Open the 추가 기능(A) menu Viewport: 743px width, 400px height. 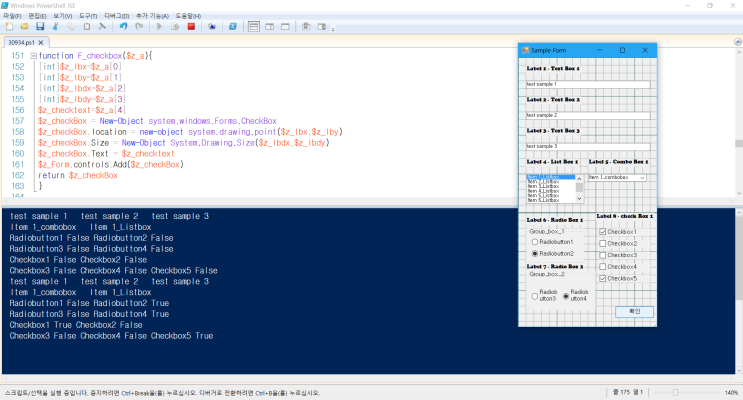pyautogui.click(x=152, y=16)
